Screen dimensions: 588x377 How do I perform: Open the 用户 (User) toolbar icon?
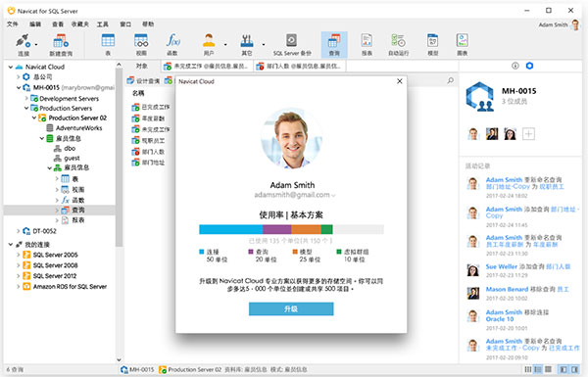209,45
